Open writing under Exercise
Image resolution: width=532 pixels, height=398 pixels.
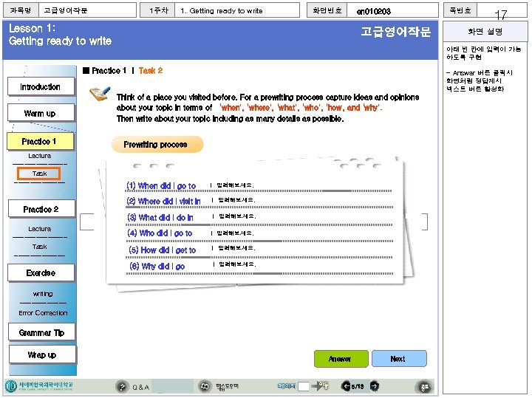point(43,294)
